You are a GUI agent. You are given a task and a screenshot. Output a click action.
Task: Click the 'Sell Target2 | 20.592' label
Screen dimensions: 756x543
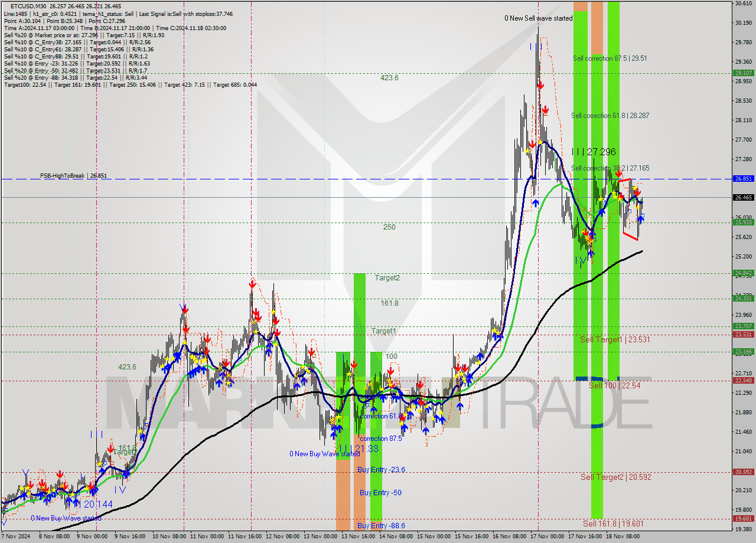tap(615, 477)
